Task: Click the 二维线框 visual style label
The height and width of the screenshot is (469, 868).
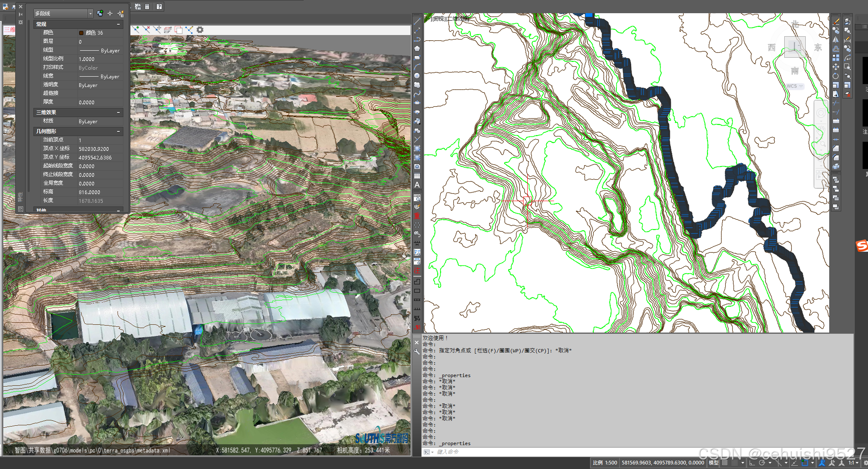Action: [x=458, y=19]
